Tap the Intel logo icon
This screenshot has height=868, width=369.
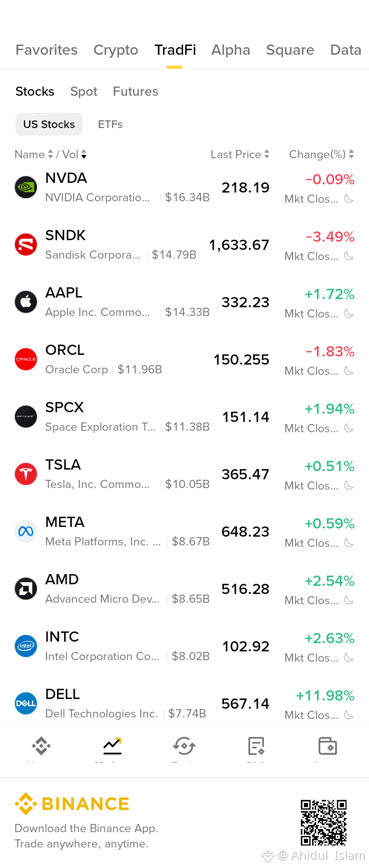tap(26, 646)
